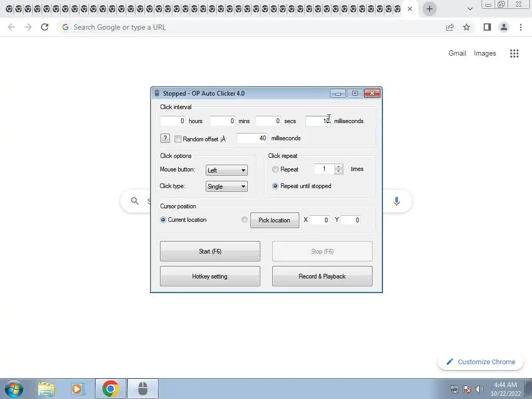Select the Repeat times radio button
Screen dimensions: 532x399
(x=275, y=169)
